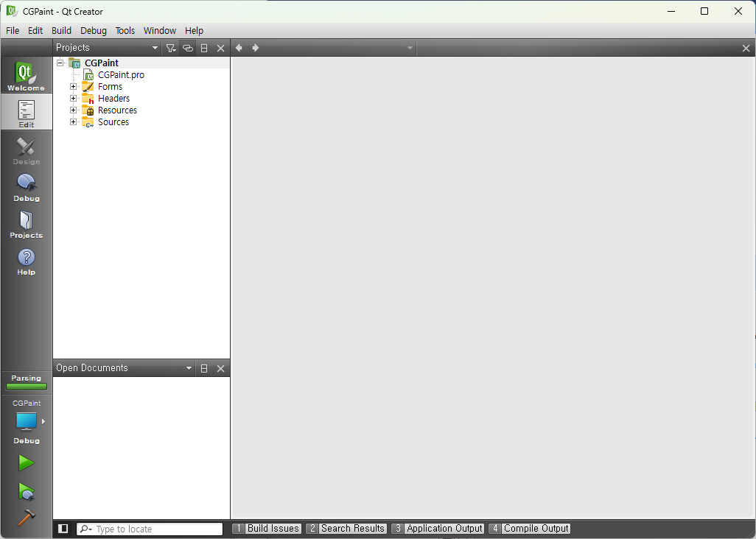Click the Type to locate field
Viewport: 756px width, 539px height.
(150, 529)
